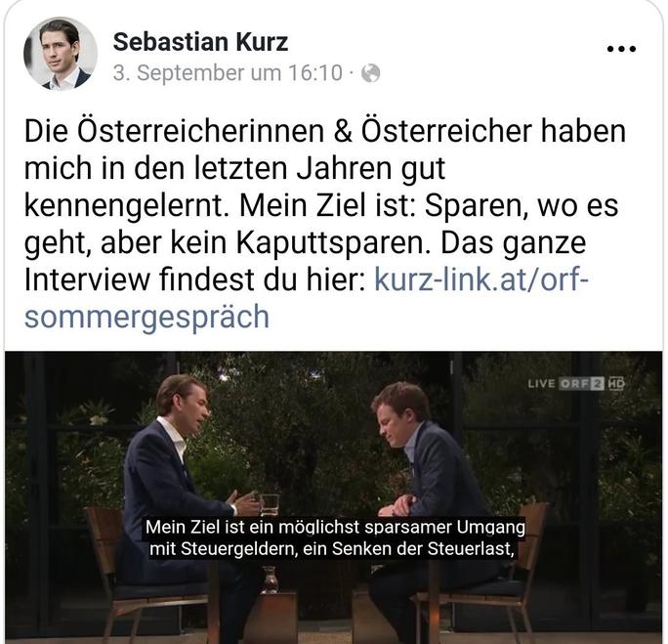
Task: Click the LIVE label on the video
Action: pyautogui.click(x=541, y=384)
